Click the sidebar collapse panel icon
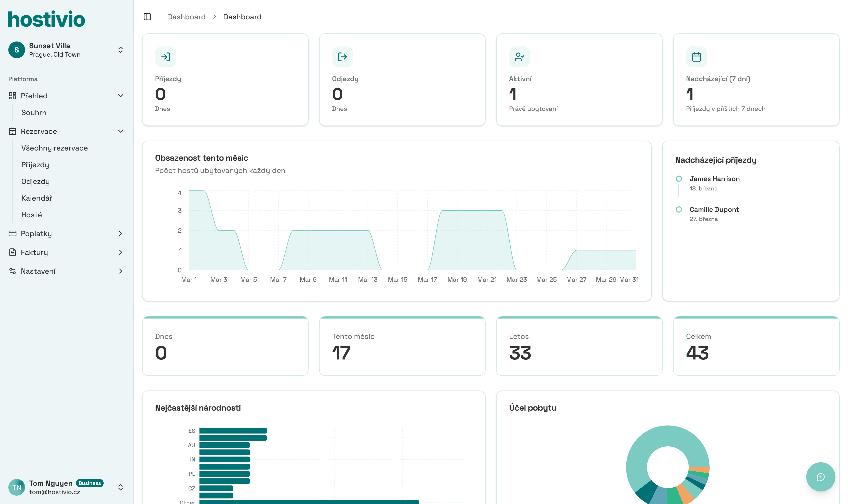 point(148,17)
